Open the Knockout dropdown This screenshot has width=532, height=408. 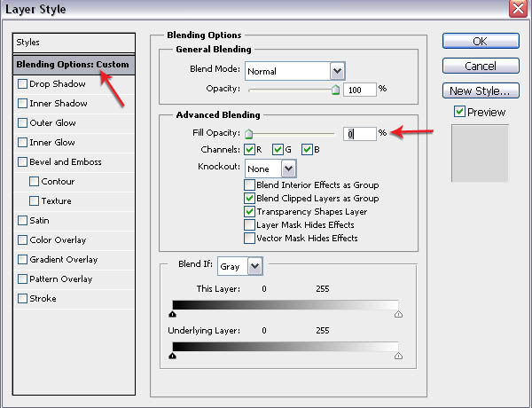[288, 169]
